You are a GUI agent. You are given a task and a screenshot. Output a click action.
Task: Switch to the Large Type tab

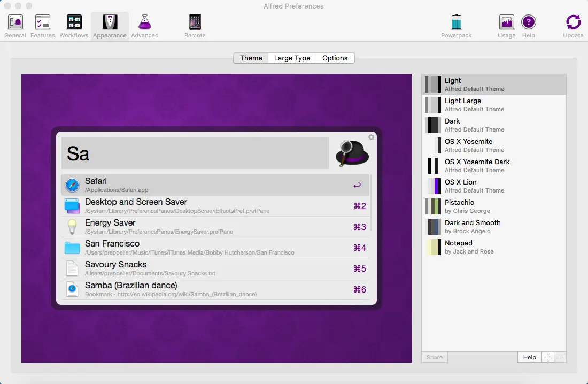[292, 58]
